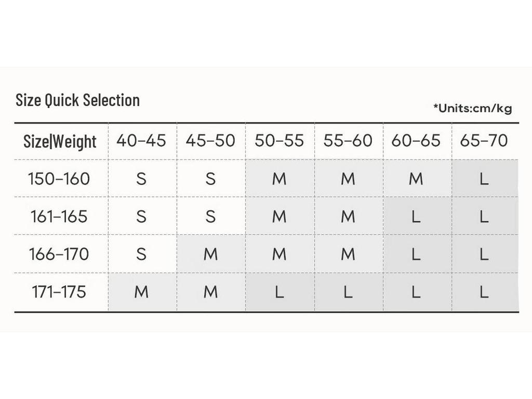
Task: Select M cell for 171–175 height, 40–45 weight
Action: coord(141,292)
